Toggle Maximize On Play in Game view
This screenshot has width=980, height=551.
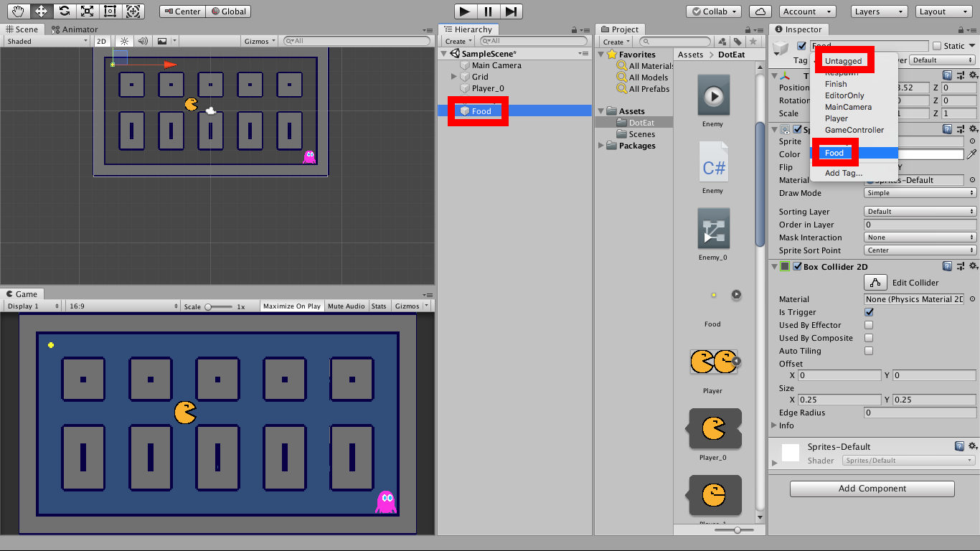pos(292,306)
